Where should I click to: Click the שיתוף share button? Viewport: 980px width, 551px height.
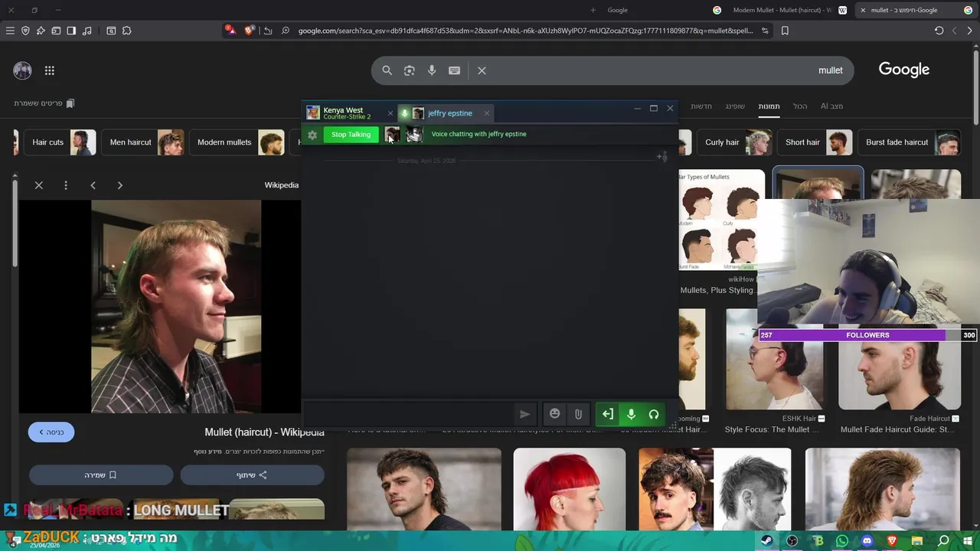(x=252, y=475)
